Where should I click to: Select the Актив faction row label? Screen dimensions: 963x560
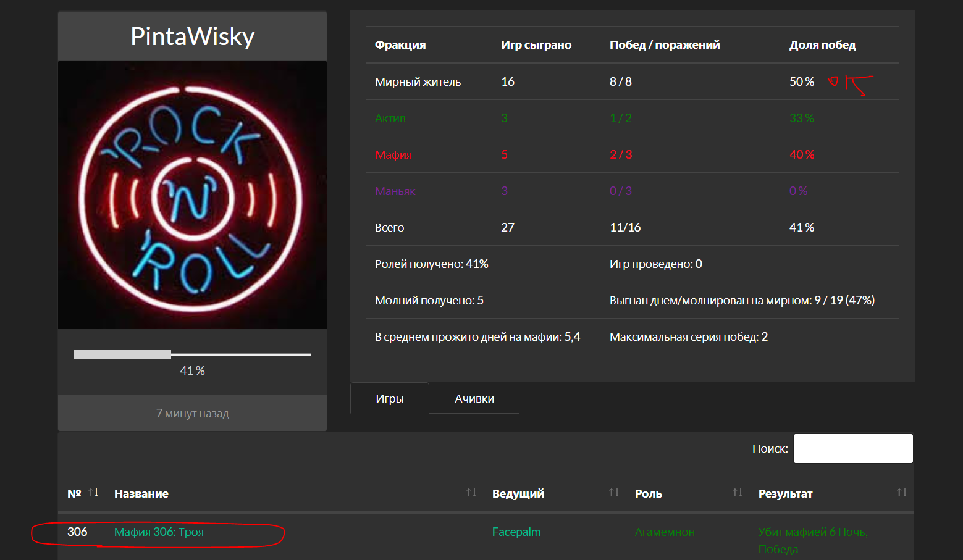coord(390,119)
